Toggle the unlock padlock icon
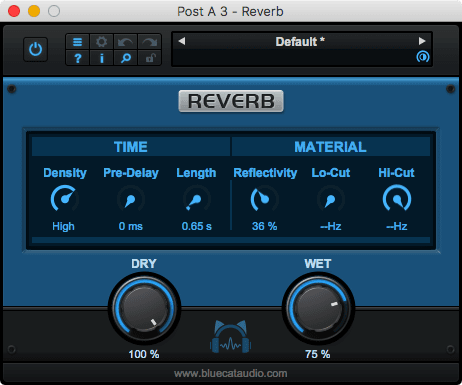 point(149,58)
